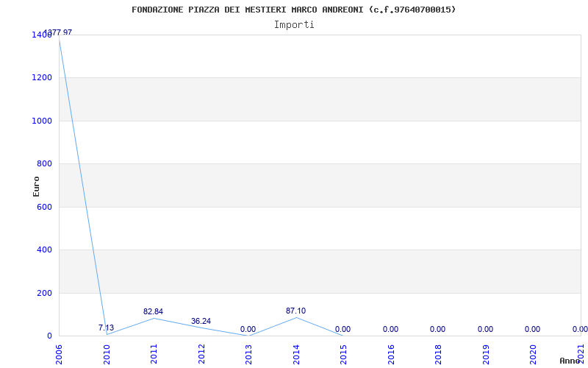Screen dimensions: 588x368
Task: Click the 2015 x-axis label
Action: click(x=344, y=354)
